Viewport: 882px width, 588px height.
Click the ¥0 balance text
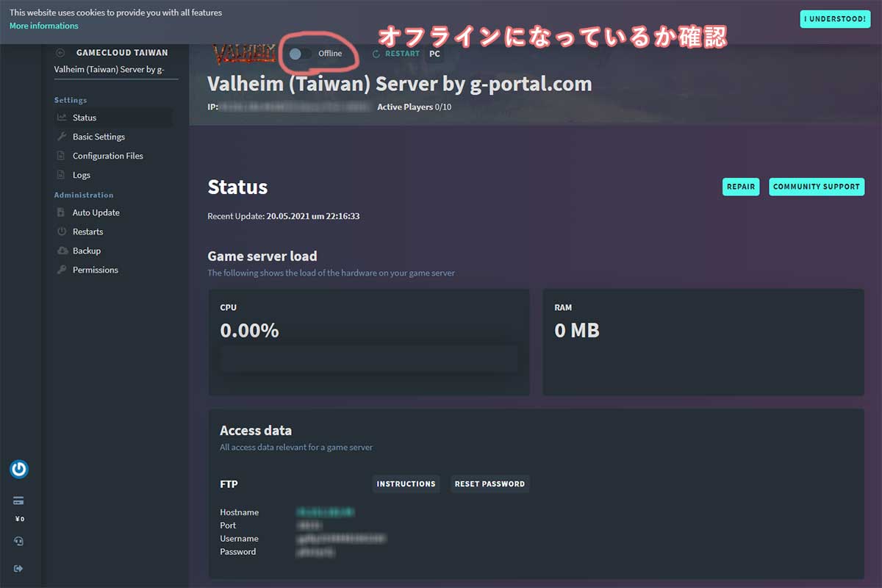pos(19,519)
